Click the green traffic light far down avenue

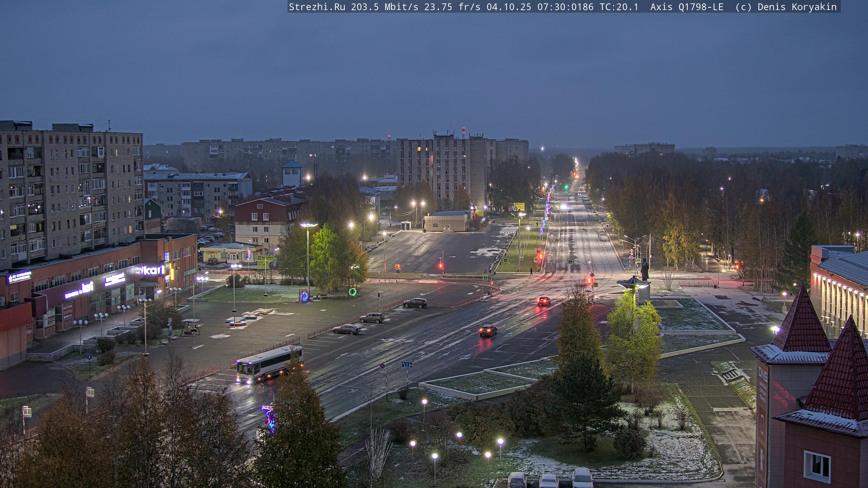[x=566, y=186]
